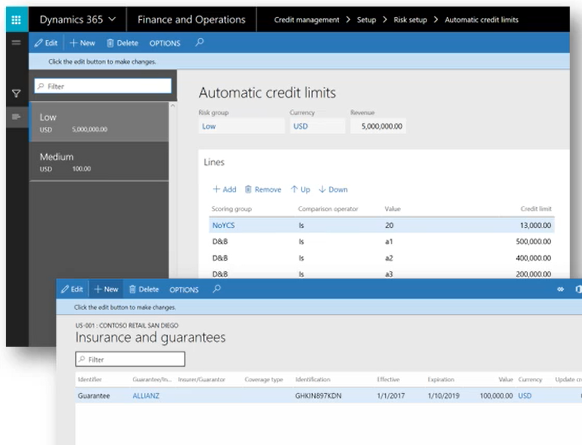Image resolution: width=582 pixels, height=445 pixels.
Task: Click the Risk group field showing Low
Action: tap(241, 126)
